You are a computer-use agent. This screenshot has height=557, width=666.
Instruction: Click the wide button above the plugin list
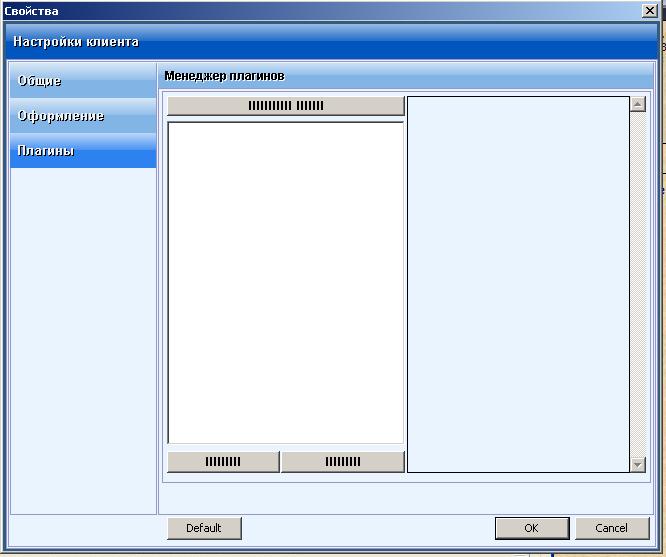point(285,105)
